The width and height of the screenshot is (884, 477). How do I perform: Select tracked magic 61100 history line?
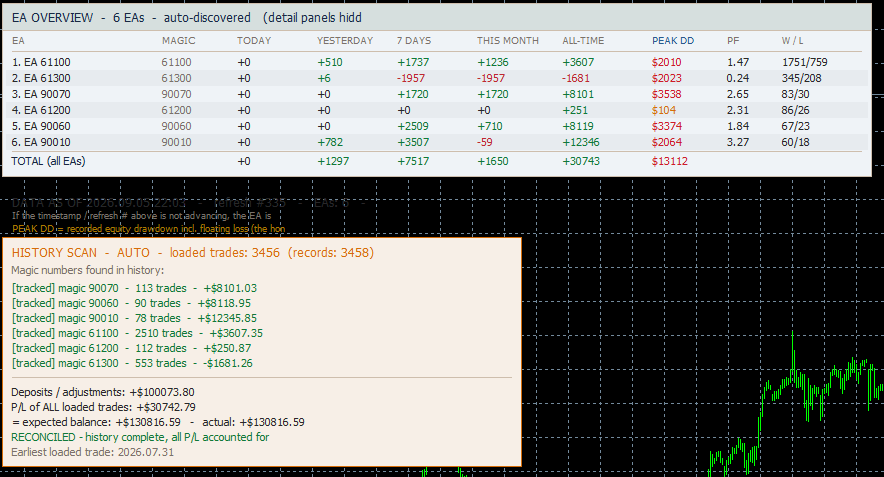[x=137, y=333]
